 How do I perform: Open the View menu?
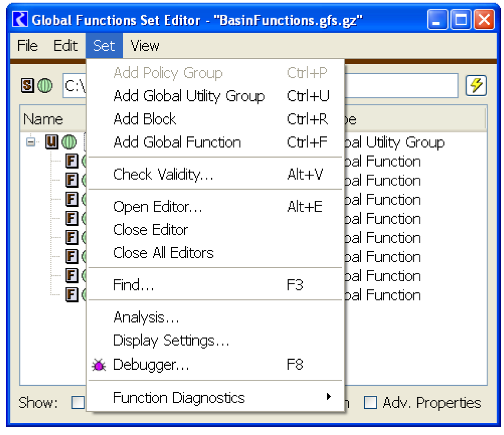[145, 46]
